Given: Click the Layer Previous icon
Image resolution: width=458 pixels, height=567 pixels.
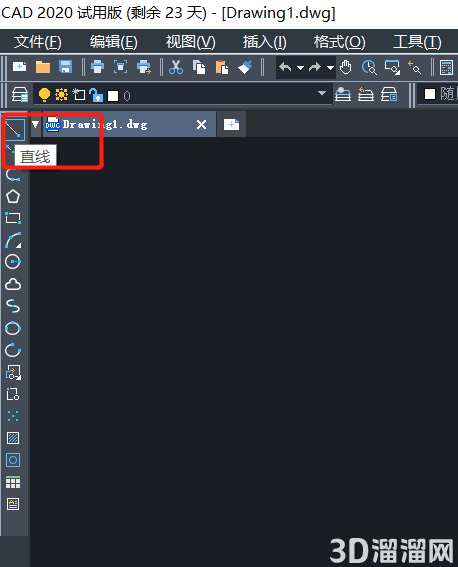Looking at the screenshot, I should click(x=366, y=95).
